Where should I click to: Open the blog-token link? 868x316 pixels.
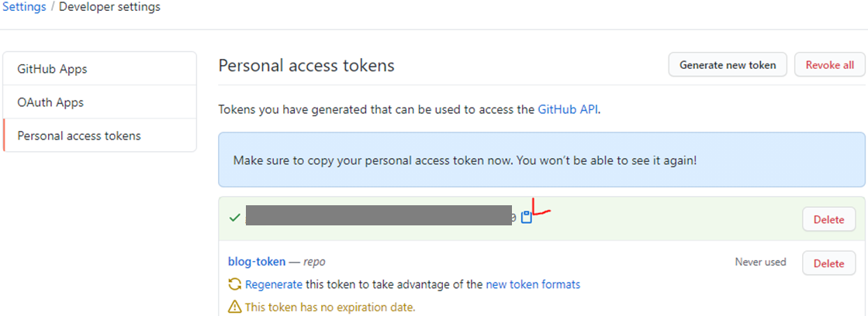(x=257, y=261)
